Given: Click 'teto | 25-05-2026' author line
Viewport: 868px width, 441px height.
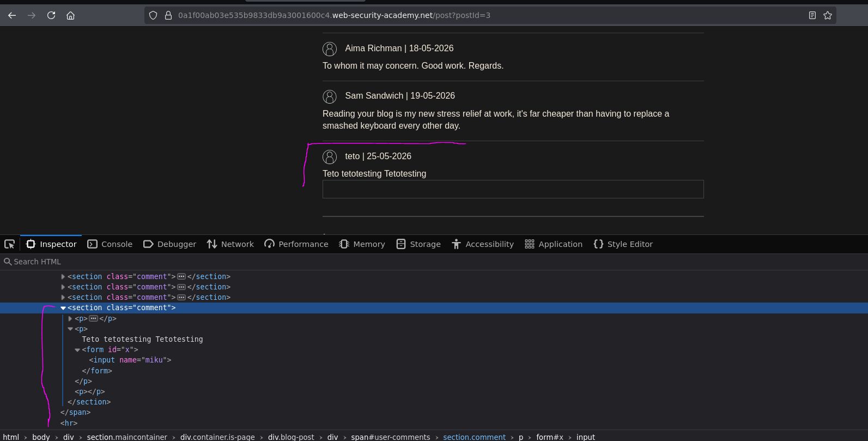Looking at the screenshot, I should (x=378, y=156).
